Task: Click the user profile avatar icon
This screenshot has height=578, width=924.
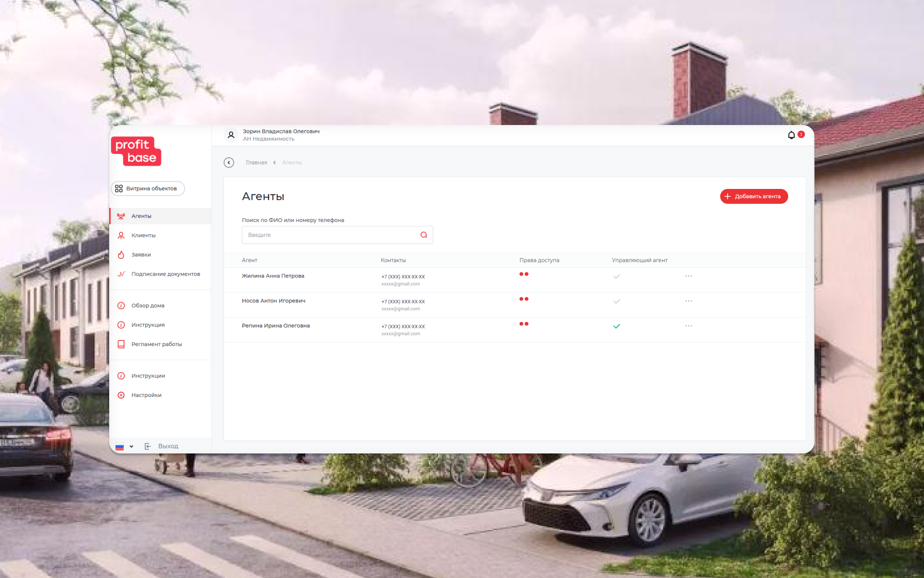Action: coord(231,135)
